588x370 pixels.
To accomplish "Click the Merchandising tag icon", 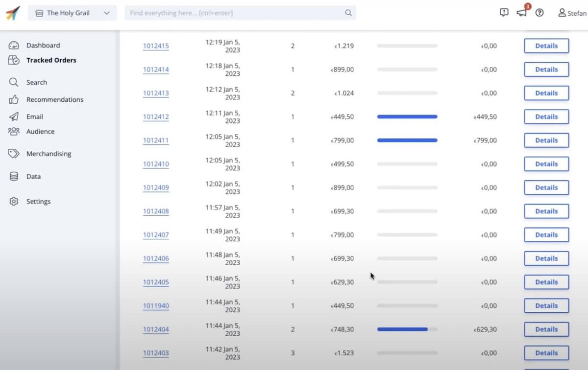I will 14,154.
